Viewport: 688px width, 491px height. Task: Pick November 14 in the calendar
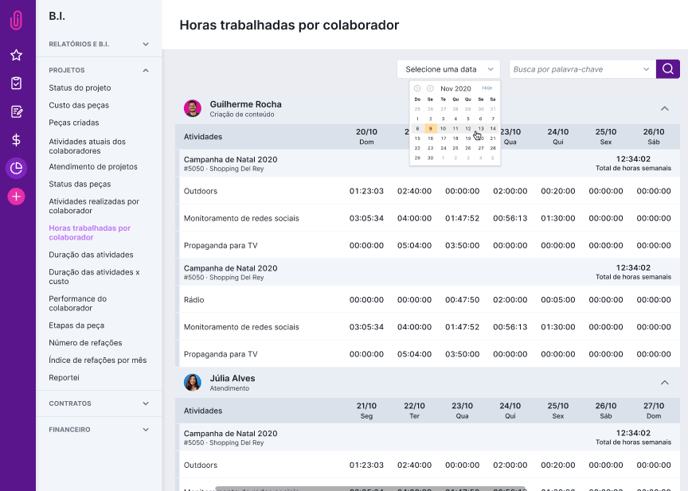coord(493,129)
